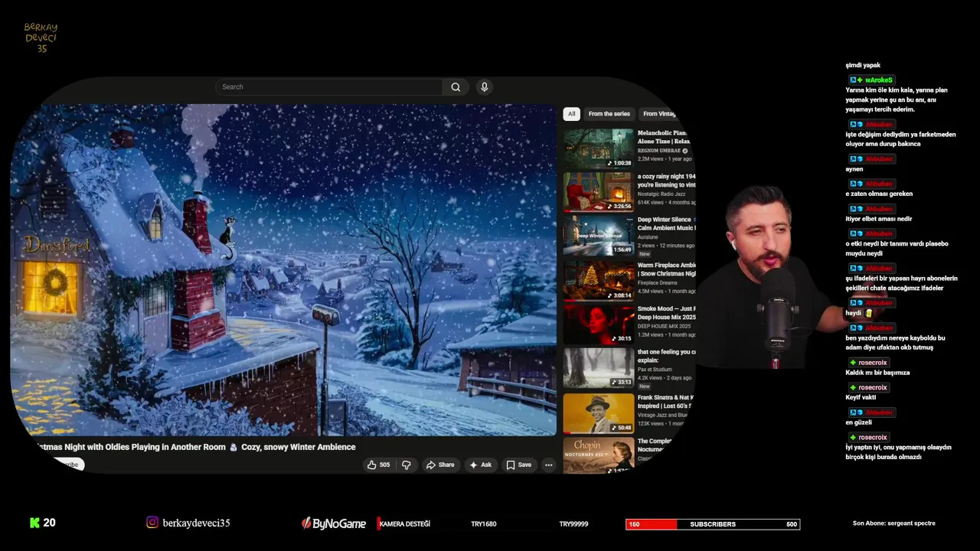Open the REGNUM UMBRAE channel
The height and width of the screenshot is (551, 980).
tap(660, 151)
